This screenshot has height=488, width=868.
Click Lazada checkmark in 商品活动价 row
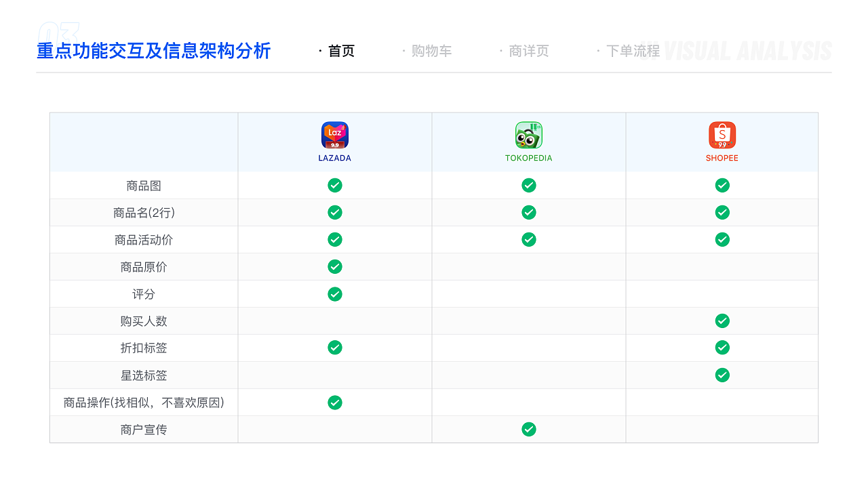[x=335, y=239]
